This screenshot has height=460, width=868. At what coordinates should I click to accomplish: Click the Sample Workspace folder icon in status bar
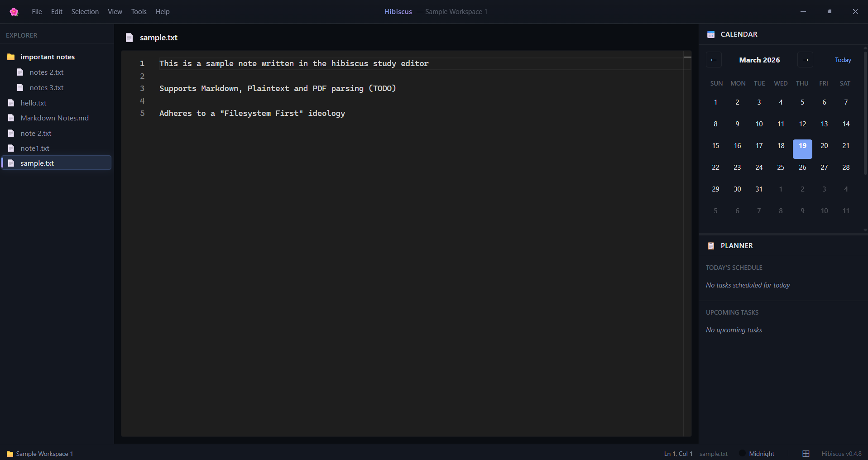click(x=10, y=454)
